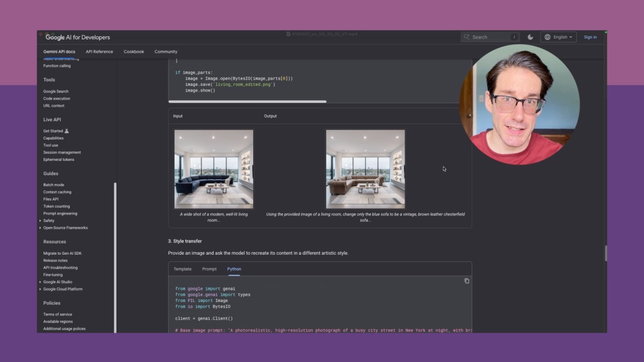The image size is (644, 362).
Task: Open the Prompt engineering guide link
Action: [x=60, y=213]
